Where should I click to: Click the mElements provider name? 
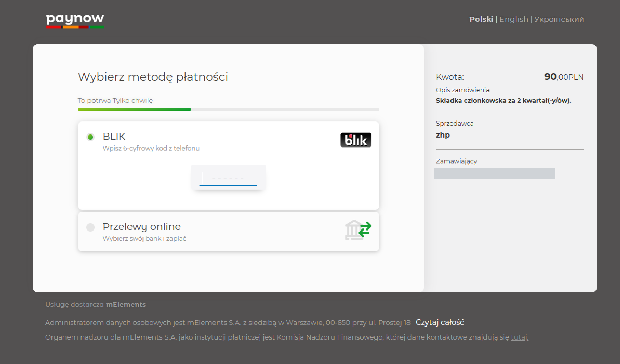126,305
